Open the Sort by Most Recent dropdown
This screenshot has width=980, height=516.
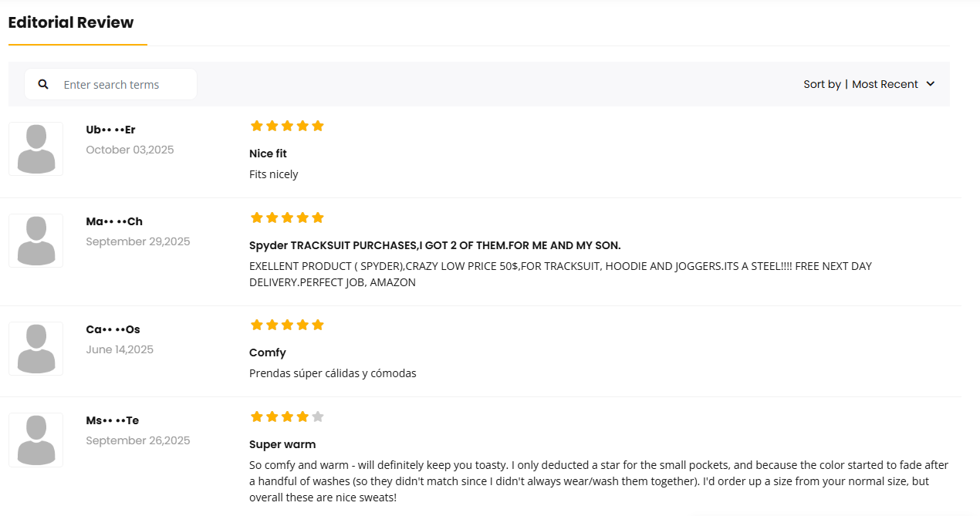click(x=869, y=84)
